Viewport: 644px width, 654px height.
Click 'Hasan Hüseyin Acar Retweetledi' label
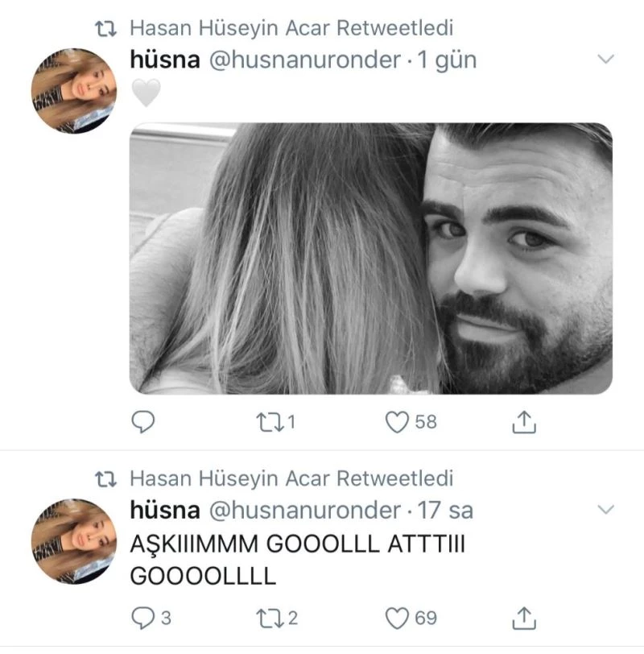click(x=296, y=27)
